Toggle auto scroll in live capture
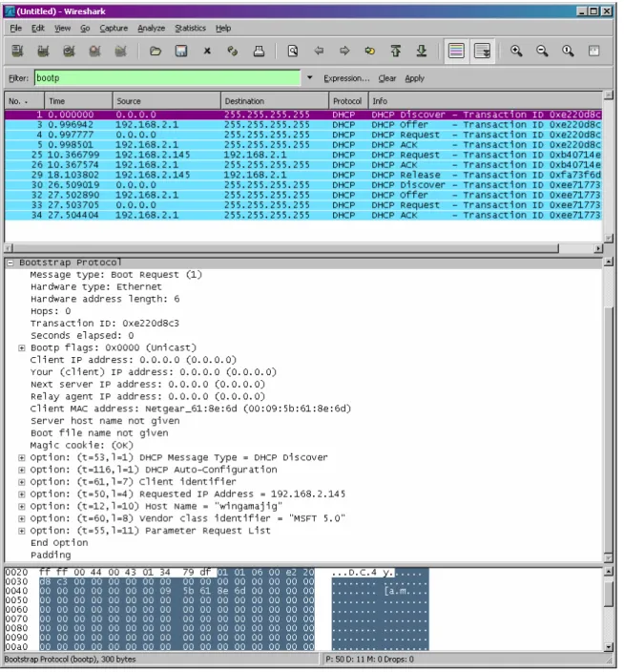Screen dimensions: 624x672 [x=482, y=51]
